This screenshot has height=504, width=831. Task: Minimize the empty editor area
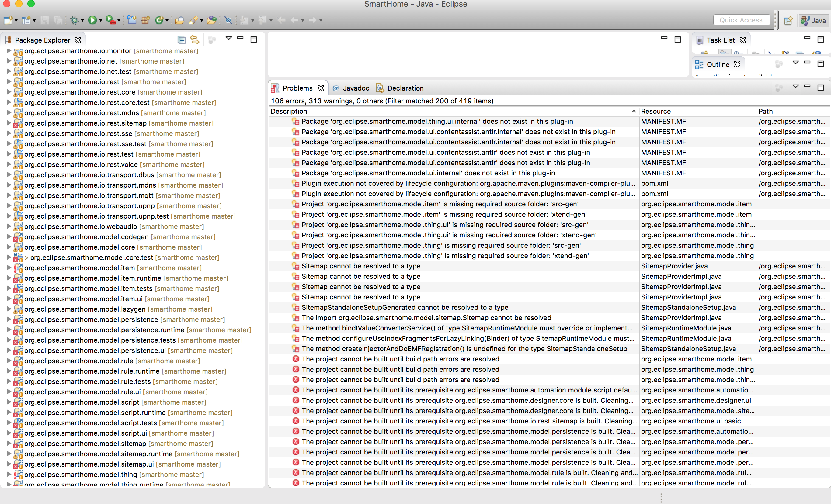[x=664, y=38]
